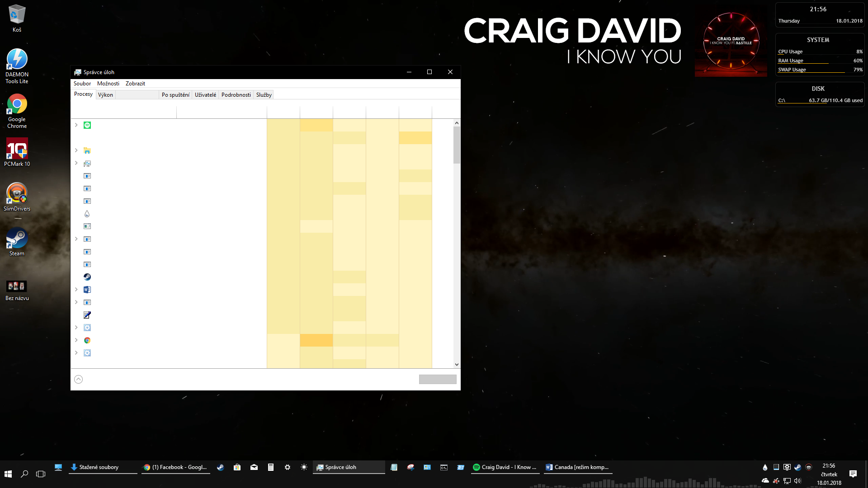This screenshot has height=488, width=868.
Task: Switch to the Po spuštění tab
Action: (175, 95)
